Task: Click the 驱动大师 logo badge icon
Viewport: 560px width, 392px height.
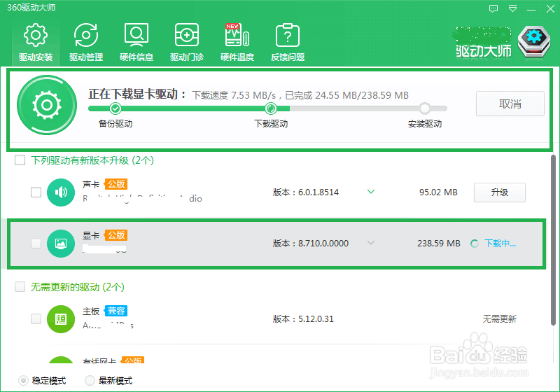Action: point(534,42)
